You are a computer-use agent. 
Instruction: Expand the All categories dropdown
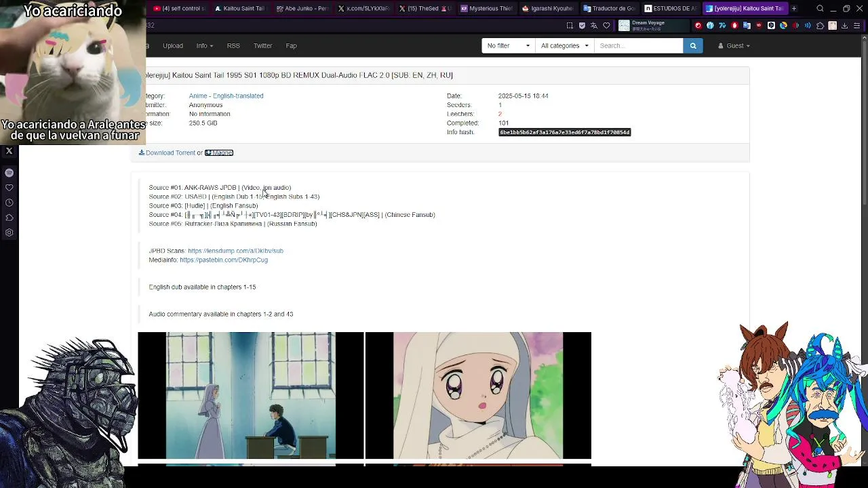564,45
